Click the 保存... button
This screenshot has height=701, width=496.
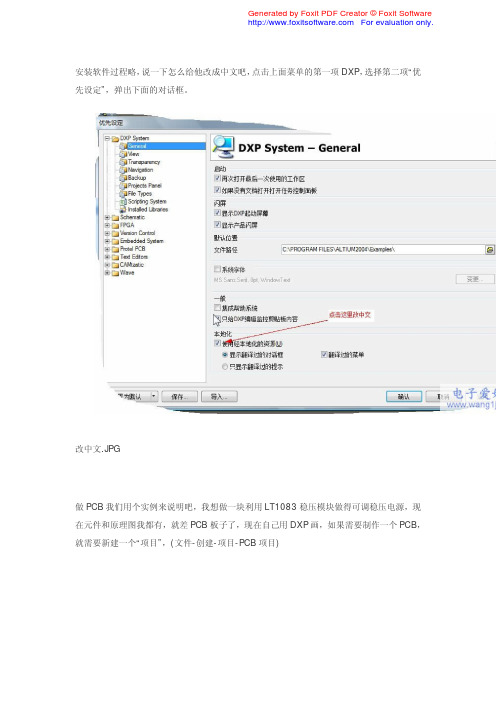[179, 397]
